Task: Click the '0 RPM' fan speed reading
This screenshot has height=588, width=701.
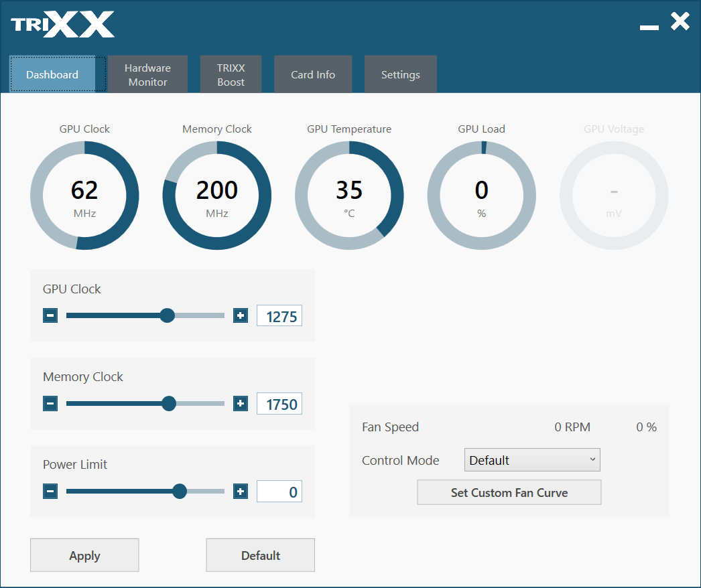Action: pyautogui.click(x=572, y=427)
